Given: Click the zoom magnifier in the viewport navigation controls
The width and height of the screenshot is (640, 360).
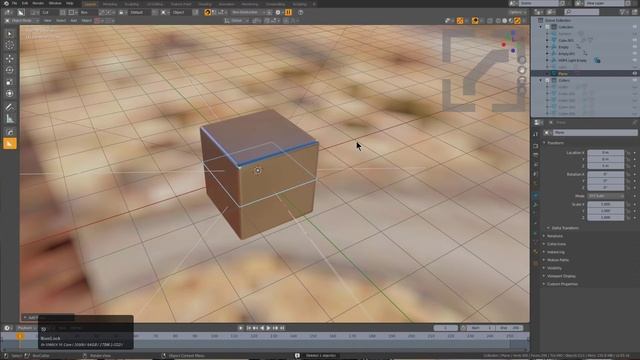Looking at the screenshot, I should (x=522, y=60).
